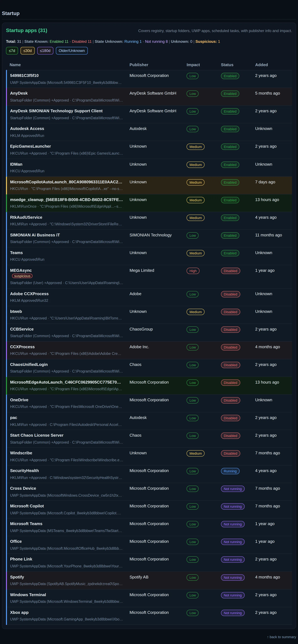
Task: Filter by the ≤30d age chip
Action: coord(27,51)
